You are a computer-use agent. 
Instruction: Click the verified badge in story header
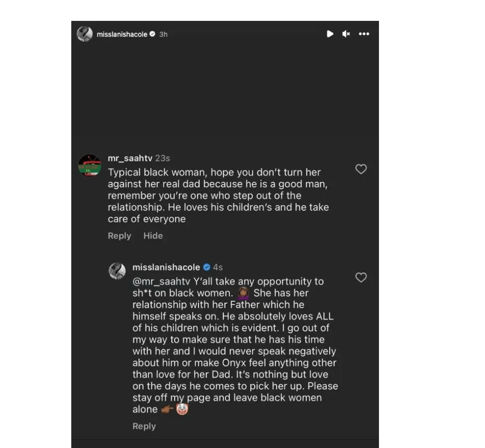tap(152, 34)
